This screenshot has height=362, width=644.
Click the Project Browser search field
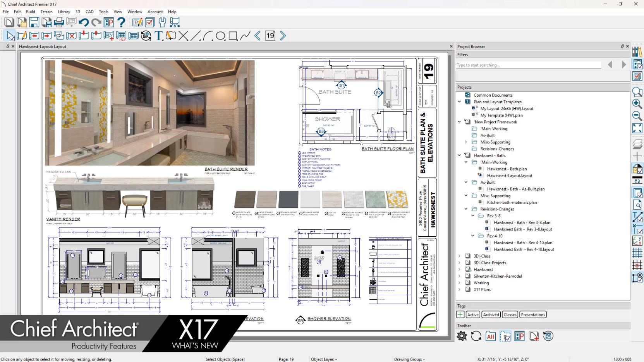click(529, 65)
